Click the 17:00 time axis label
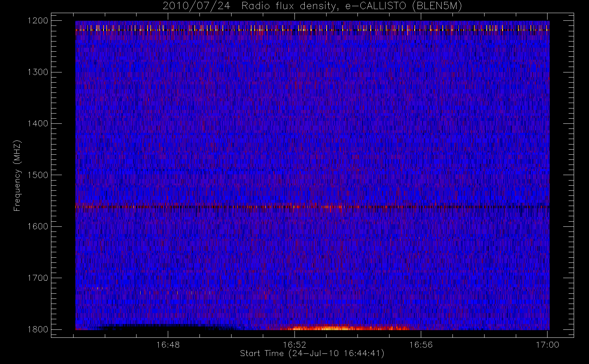589x364 pixels. 548,345
